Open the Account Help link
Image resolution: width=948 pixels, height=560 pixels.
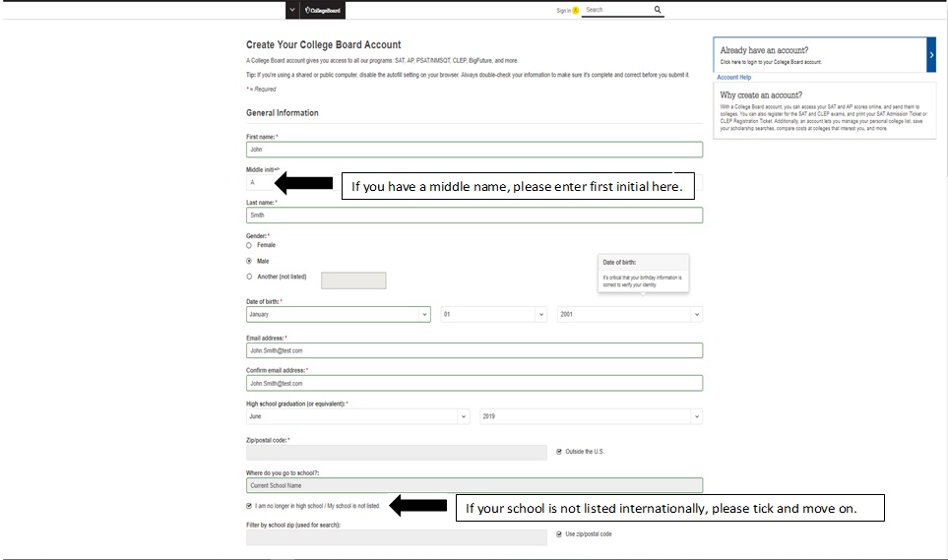733,77
